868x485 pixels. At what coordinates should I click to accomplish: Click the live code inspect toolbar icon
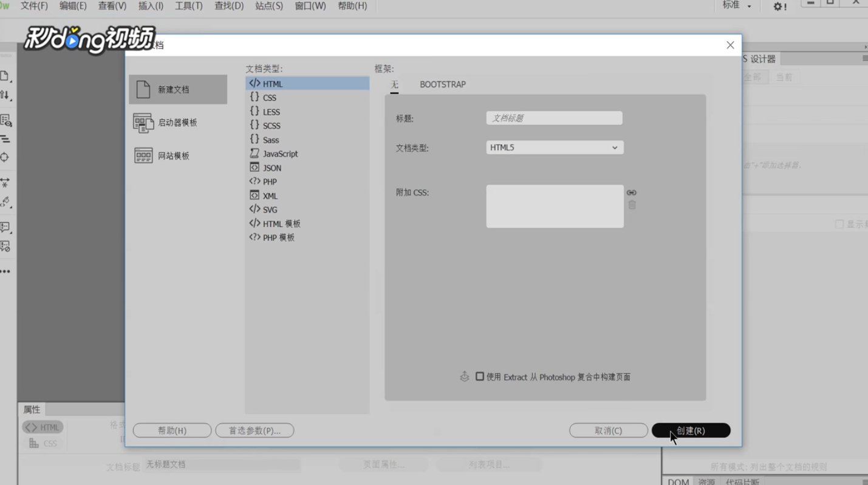tap(5, 120)
